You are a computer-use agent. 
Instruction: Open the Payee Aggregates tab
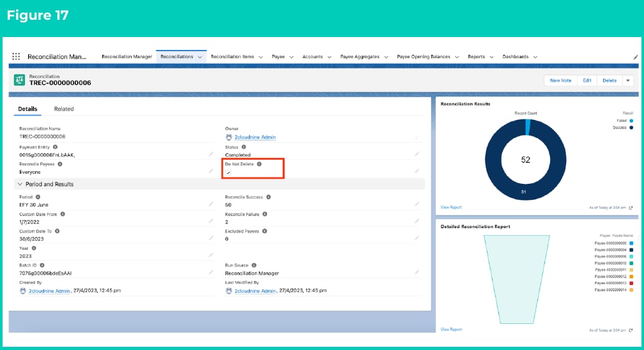[360, 57]
